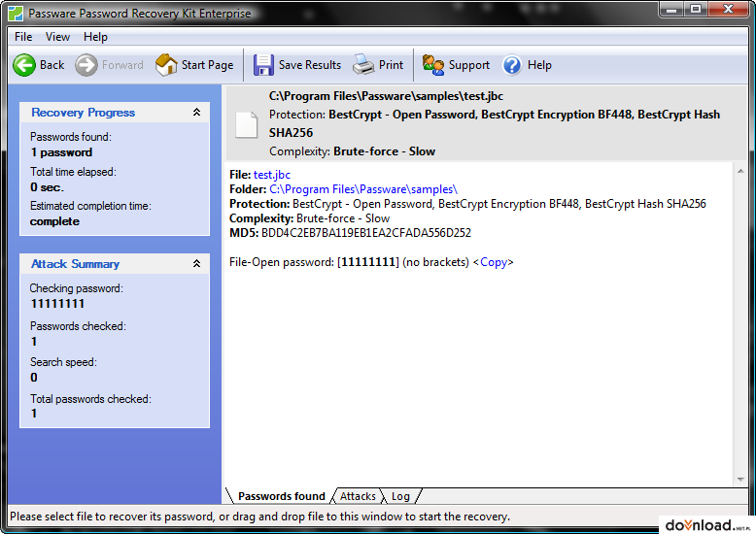This screenshot has height=534, width=756.
Task: Copy the recovered password via Copy link
Action: tap(494, 262)
